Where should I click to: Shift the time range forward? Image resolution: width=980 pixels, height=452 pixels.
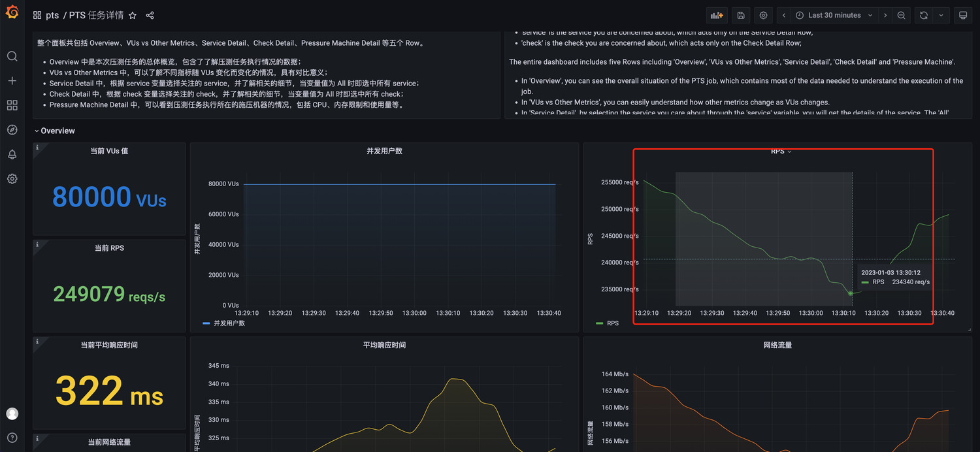pos(885,15)
